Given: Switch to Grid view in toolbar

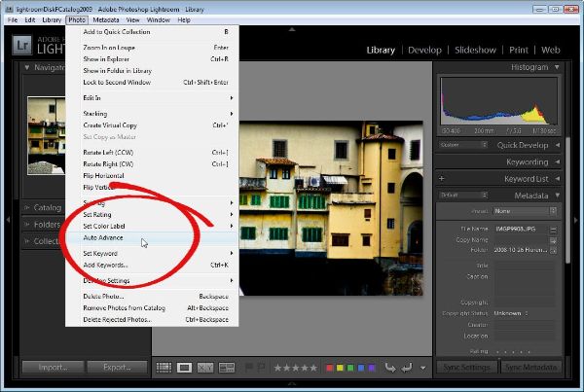Looking at the screenshot, I should coord(164,368).
